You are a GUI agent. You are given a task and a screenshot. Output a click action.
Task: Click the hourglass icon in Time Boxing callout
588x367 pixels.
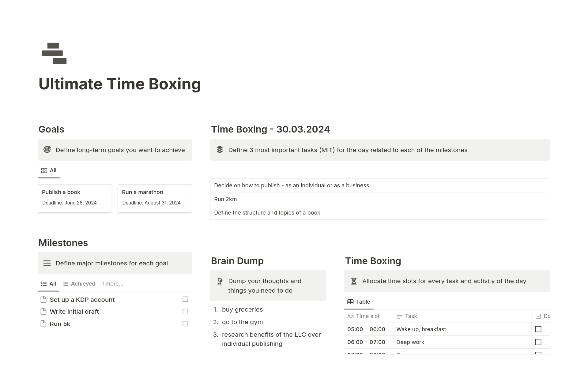coord(354,281)
